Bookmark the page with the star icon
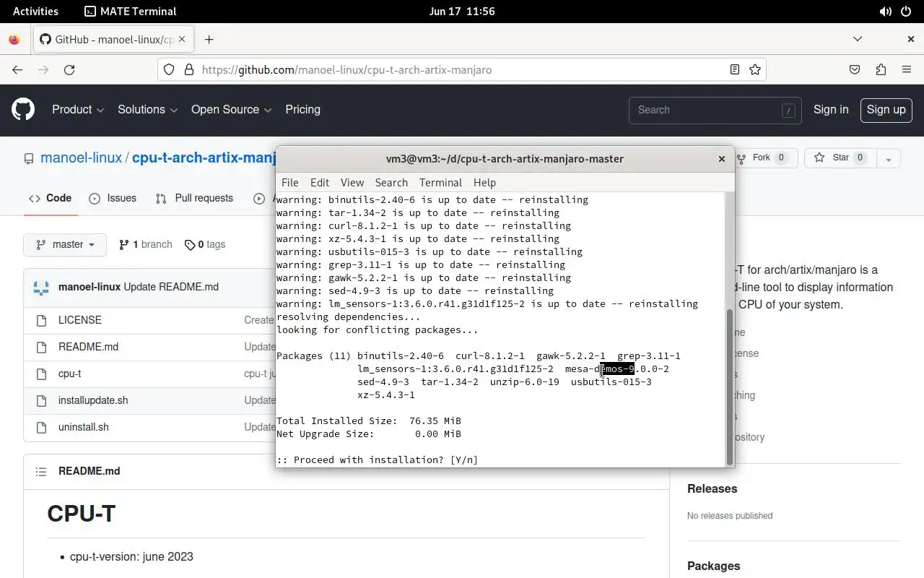924x578 pixels. [x=755, y=70]
